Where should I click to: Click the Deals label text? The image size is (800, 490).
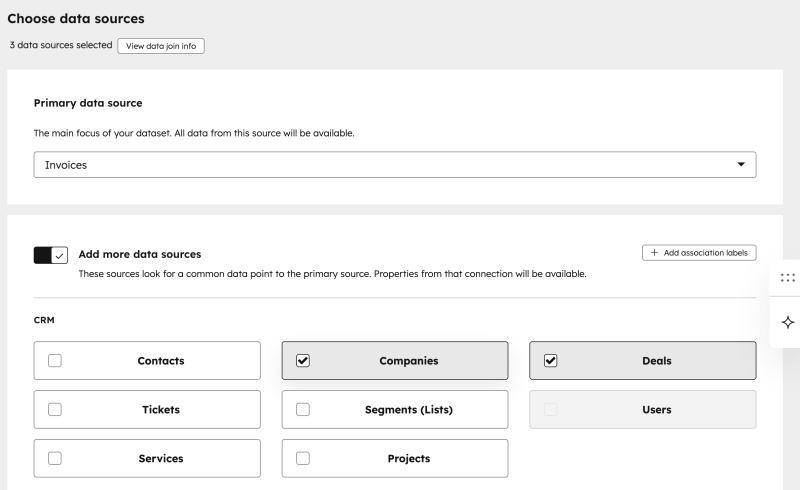coord(657,361)
